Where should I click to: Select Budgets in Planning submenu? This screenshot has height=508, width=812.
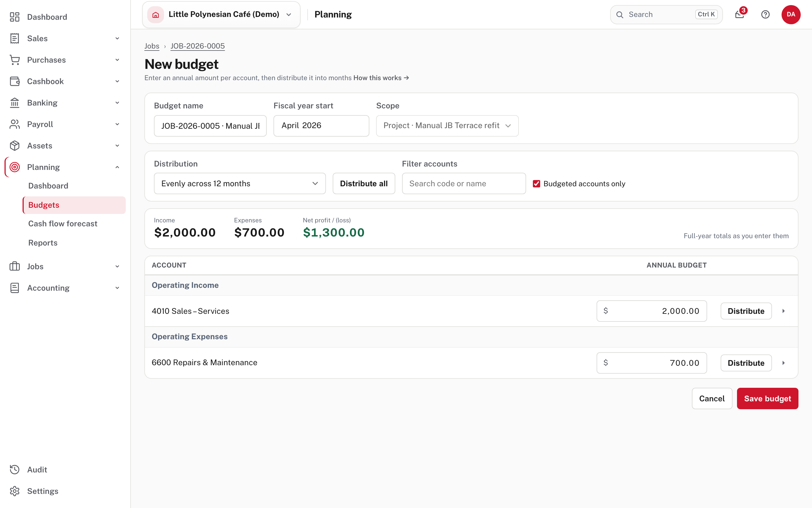pyautogui.click(x=74, y=205)
